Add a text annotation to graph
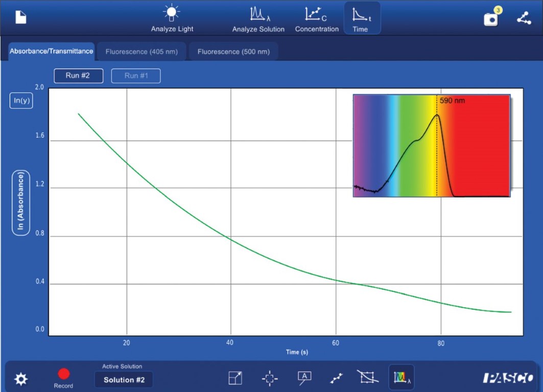The width and height of the screenshot is (543, 392). pyautogui.click(x=304, y=378)
